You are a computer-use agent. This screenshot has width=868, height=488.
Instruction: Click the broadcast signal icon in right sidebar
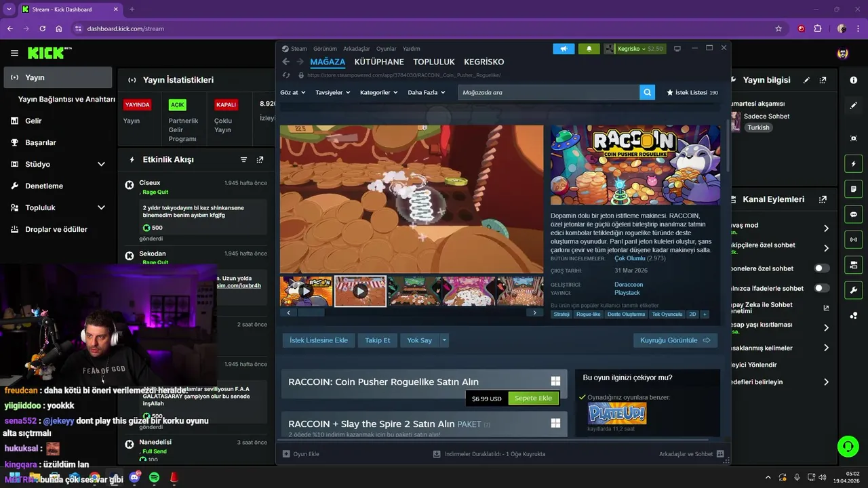coord(853,239)
